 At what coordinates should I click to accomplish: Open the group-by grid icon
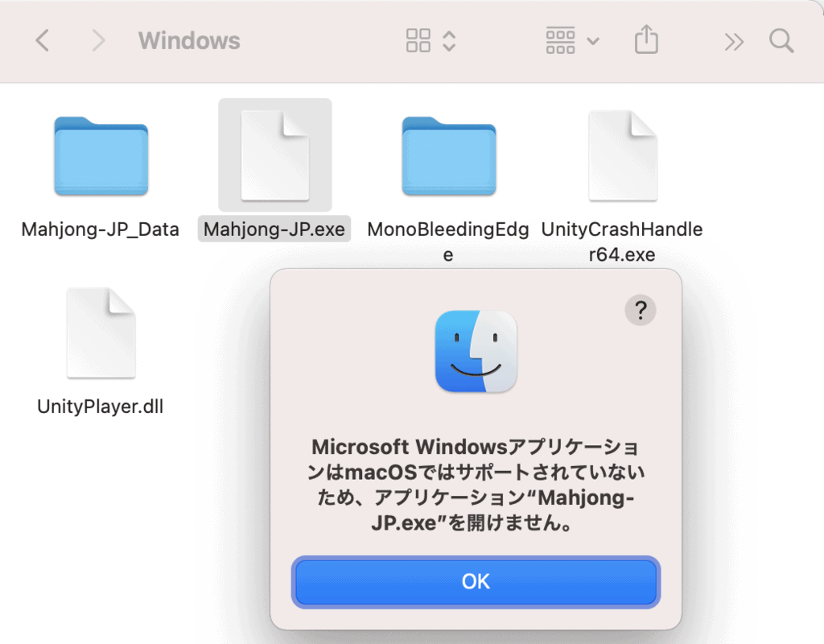pos(560,40)
